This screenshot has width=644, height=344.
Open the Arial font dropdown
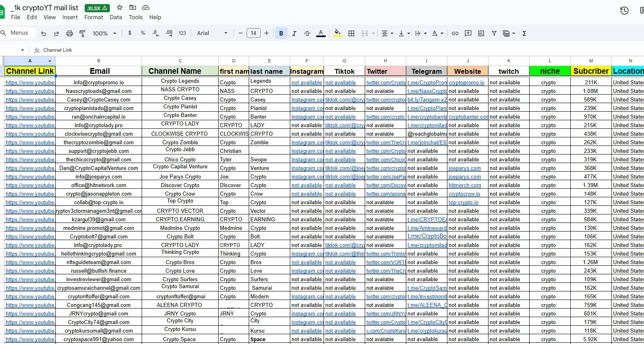[x=212, y=33]
